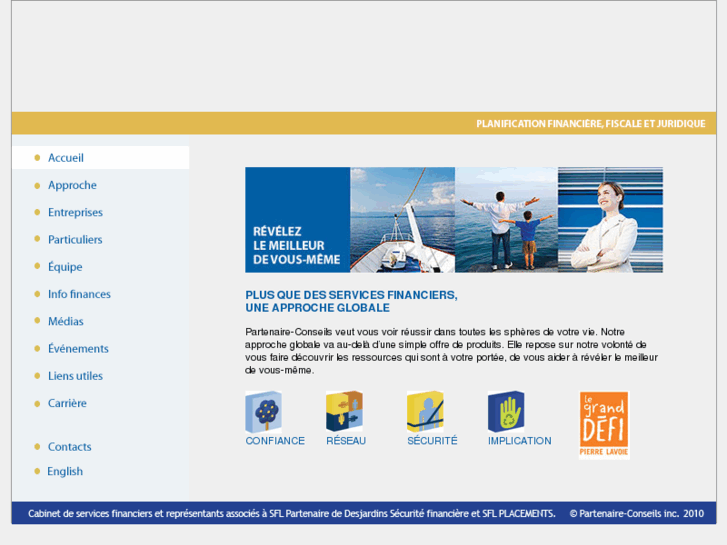The image size is (727, 545).
Task: Click the 'Révélez le meilleur de vous-même' panel
Action: click(298, 220)
